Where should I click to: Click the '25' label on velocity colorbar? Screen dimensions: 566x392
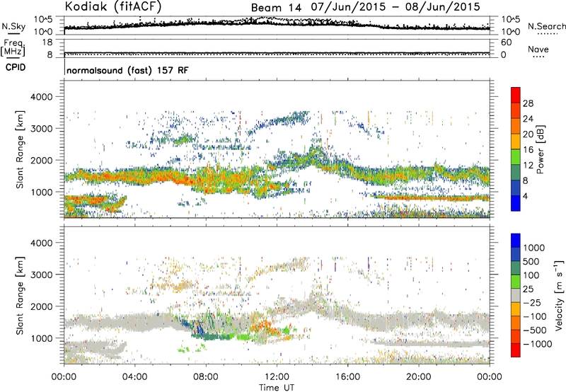coord(528,289)
